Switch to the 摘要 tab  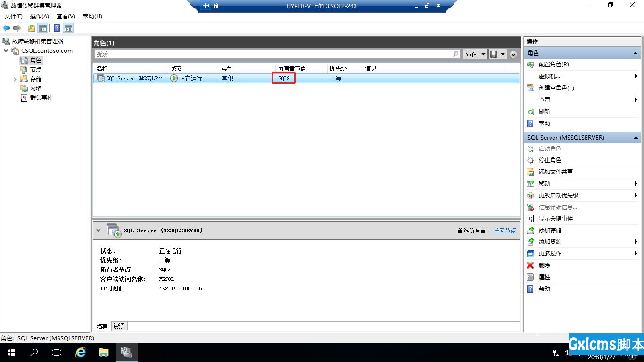tap(102, 326)
